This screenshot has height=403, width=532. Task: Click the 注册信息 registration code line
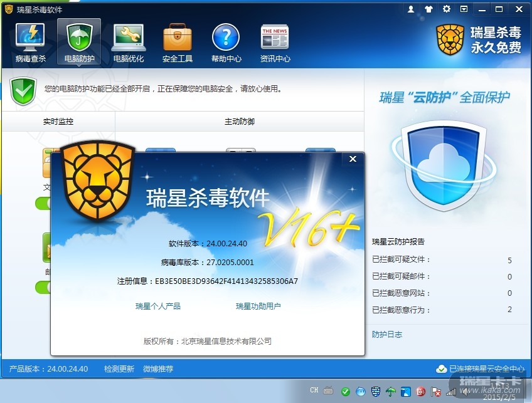(207, 281)
